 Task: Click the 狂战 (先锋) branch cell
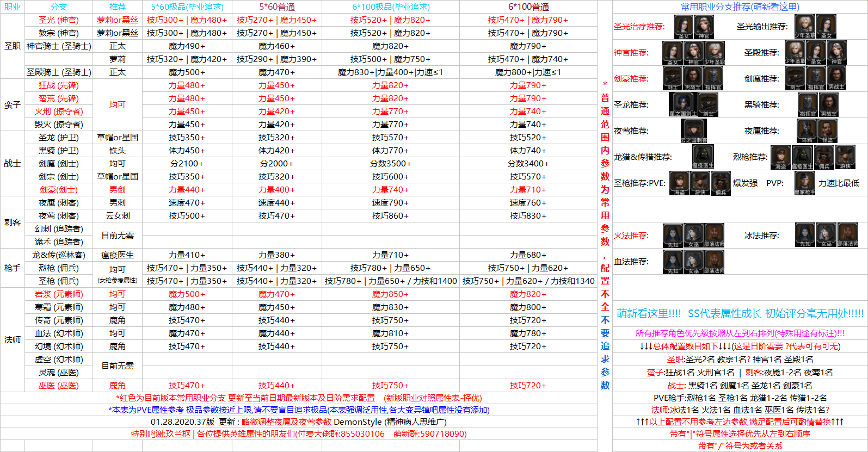tap(59, 85)
